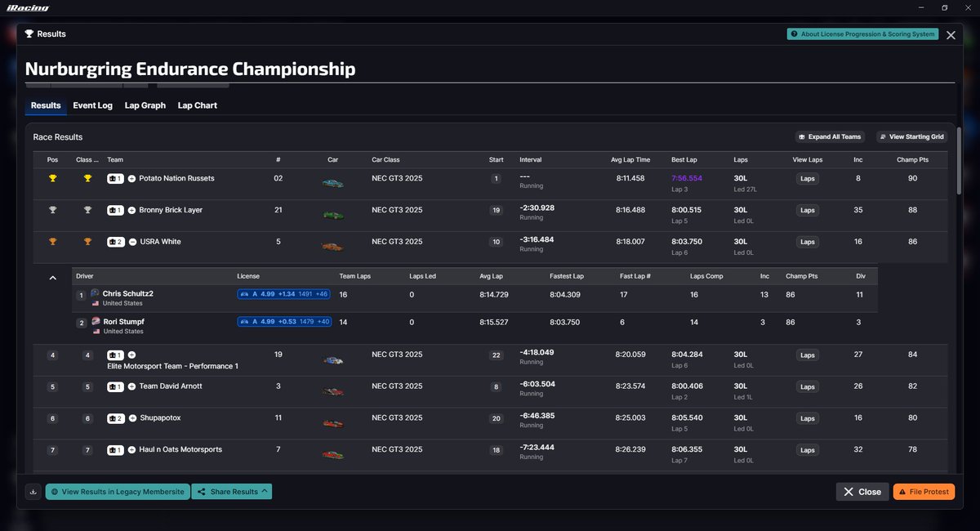
Task: Open the Lap Chart tab
Action: click(x=198, y=105)
